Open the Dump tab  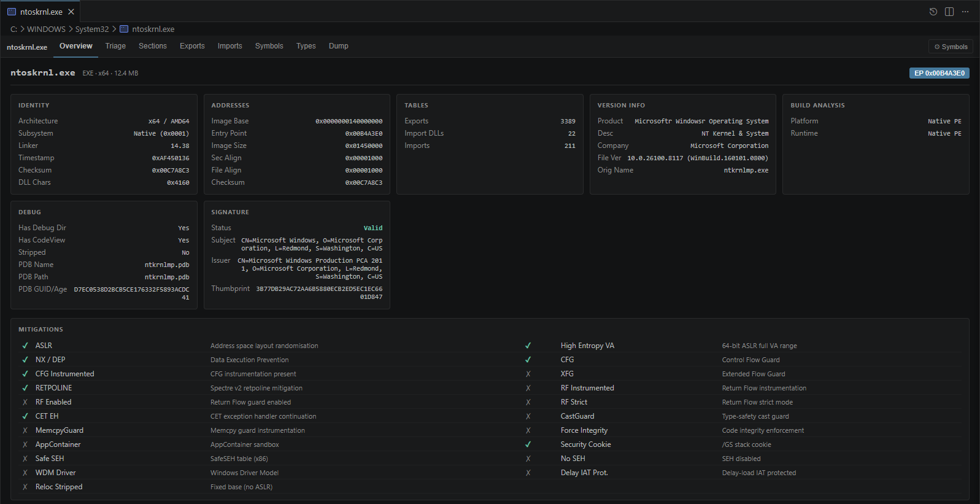(x=339, y=46)
